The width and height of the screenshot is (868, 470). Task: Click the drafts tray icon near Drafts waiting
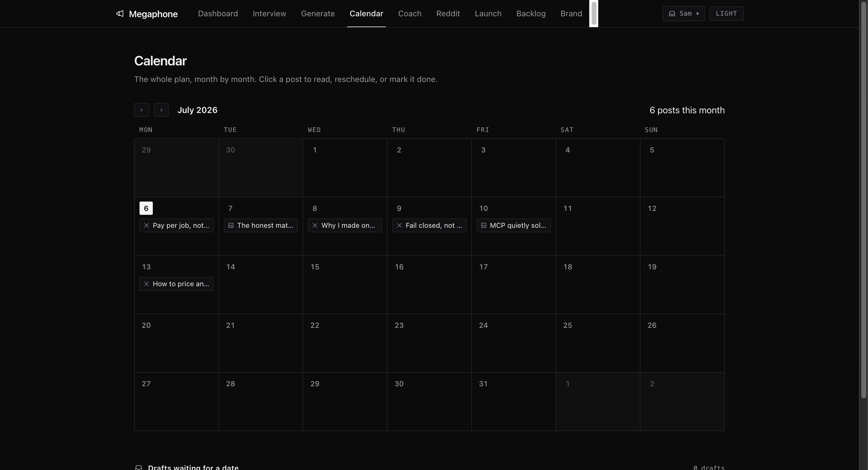139,467
